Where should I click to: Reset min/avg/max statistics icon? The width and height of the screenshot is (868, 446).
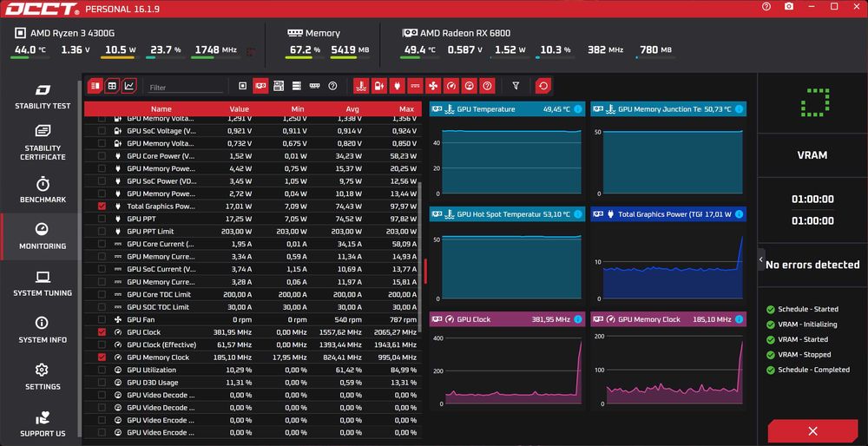(543, 86)
